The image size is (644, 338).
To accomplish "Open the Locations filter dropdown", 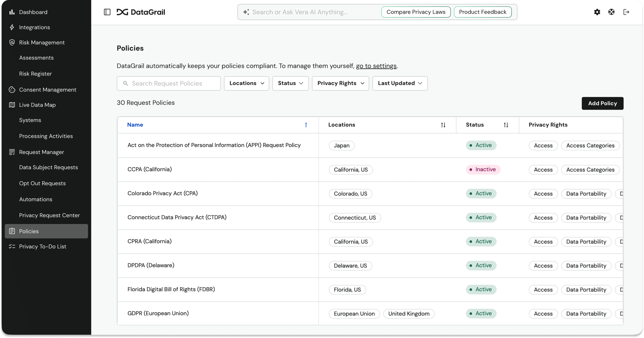I will click(247, 83).
